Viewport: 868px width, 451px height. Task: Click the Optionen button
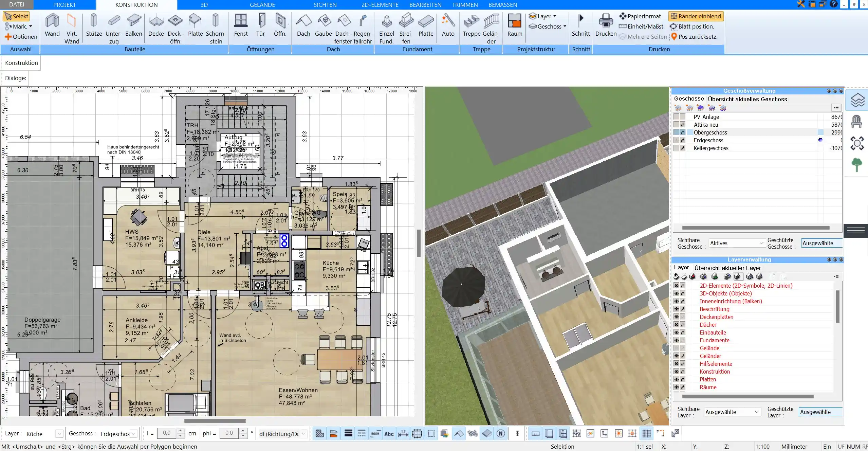point(21,37)
